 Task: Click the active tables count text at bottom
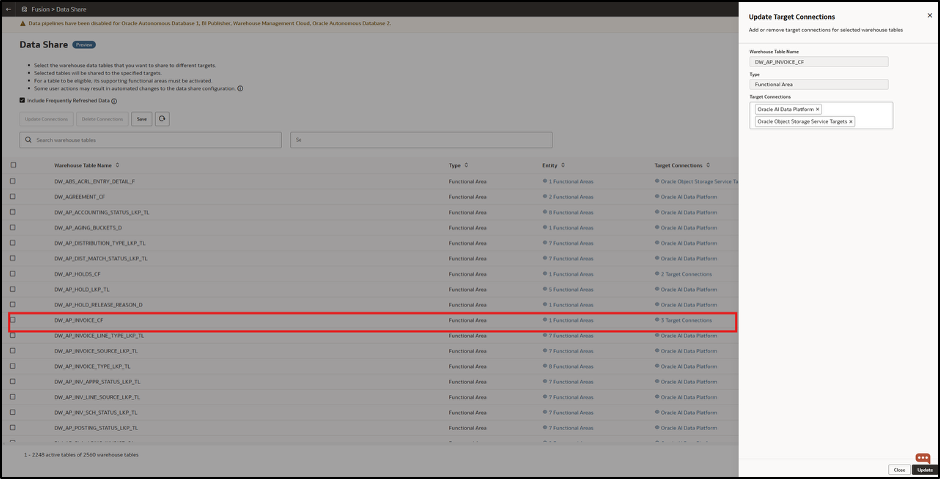tap(81, 455)
